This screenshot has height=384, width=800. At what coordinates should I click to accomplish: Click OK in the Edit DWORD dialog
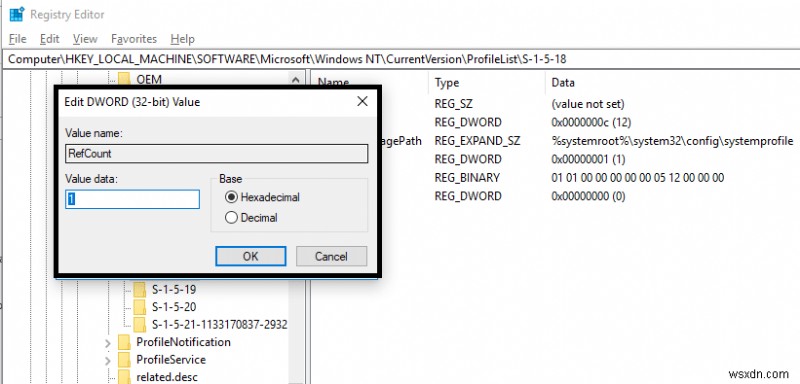pos(251,257)
